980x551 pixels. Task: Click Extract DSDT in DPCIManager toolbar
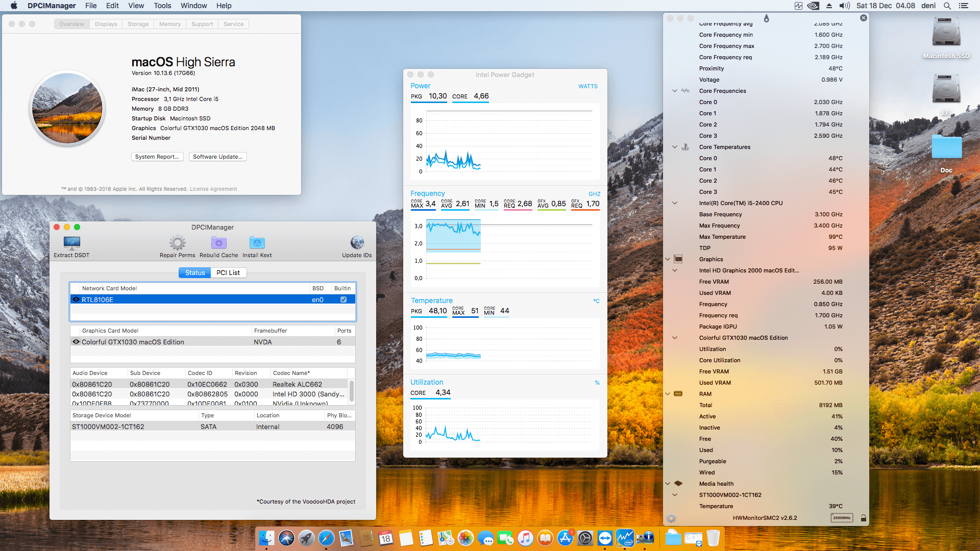click(x=71, y=246)
